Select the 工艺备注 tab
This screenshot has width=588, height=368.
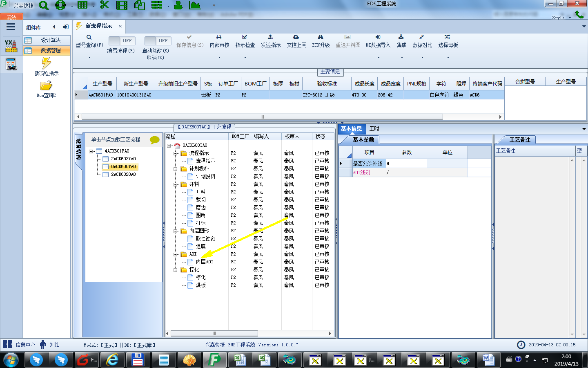(x=520, y=139)
